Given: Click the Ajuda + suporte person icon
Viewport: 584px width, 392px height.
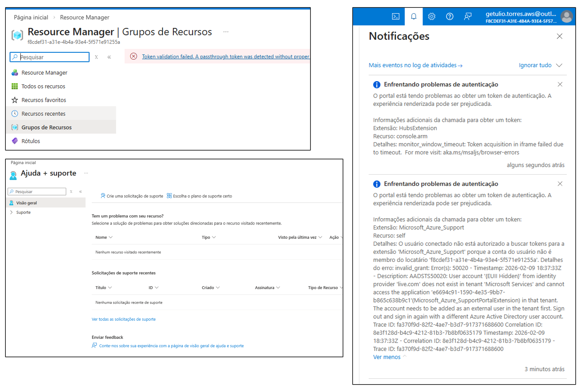Looking at the screenshot, I should (x=13, y=175).
